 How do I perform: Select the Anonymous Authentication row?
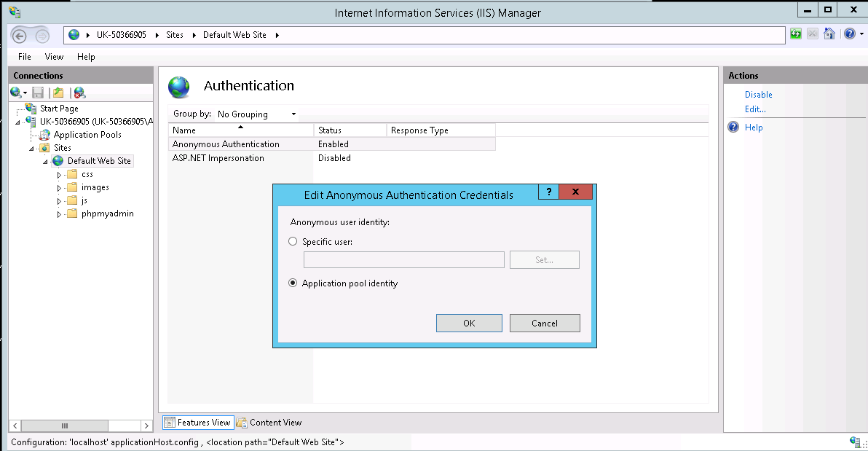pyautogui.click(x=331, y=144)
